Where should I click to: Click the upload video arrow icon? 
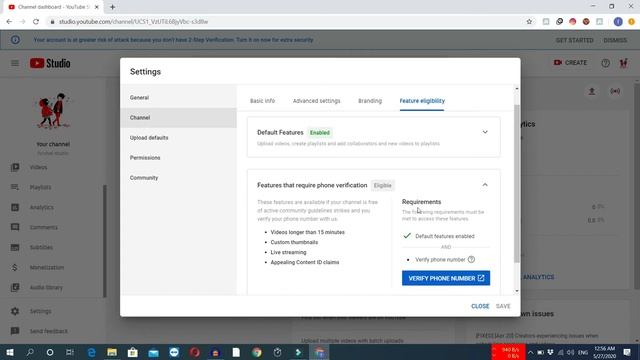(x=591, y=91)
